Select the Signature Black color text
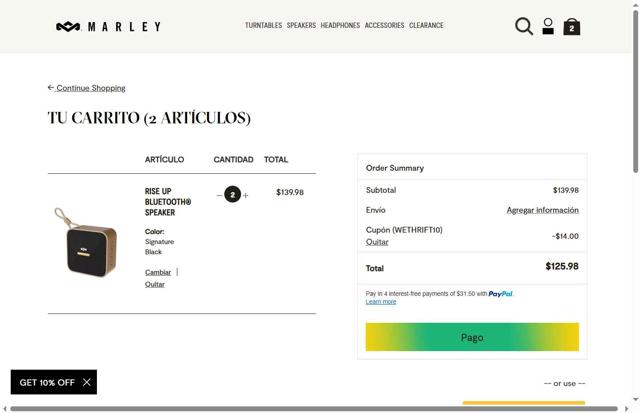Screen dimensions: 640x413 [x=159, y=247]
